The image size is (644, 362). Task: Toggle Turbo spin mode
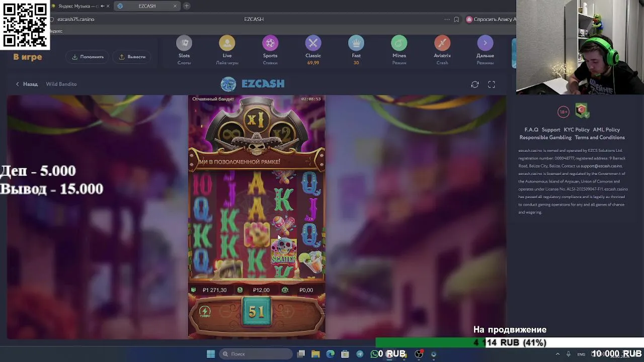tap(205, 312)
